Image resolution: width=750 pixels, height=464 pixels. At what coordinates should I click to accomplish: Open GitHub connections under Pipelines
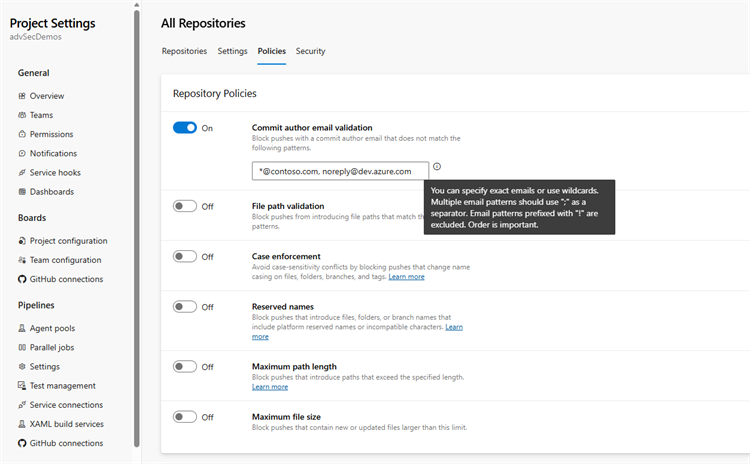[x=66, y=443]
